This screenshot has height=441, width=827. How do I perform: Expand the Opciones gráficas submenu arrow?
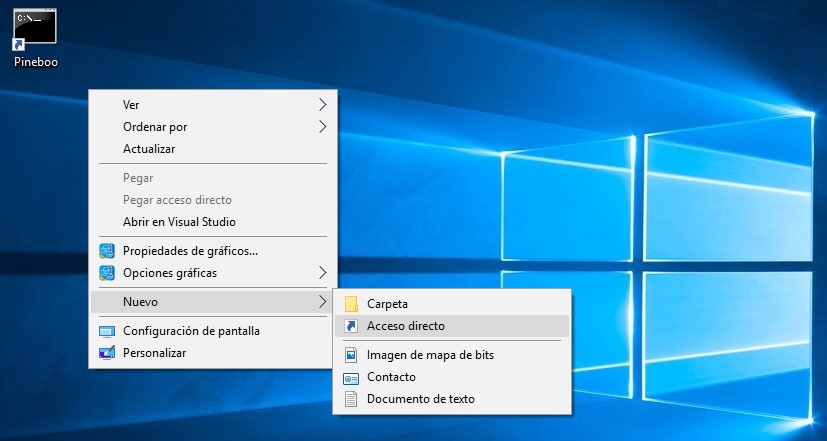pyautogui.click(x=323, y=273)
